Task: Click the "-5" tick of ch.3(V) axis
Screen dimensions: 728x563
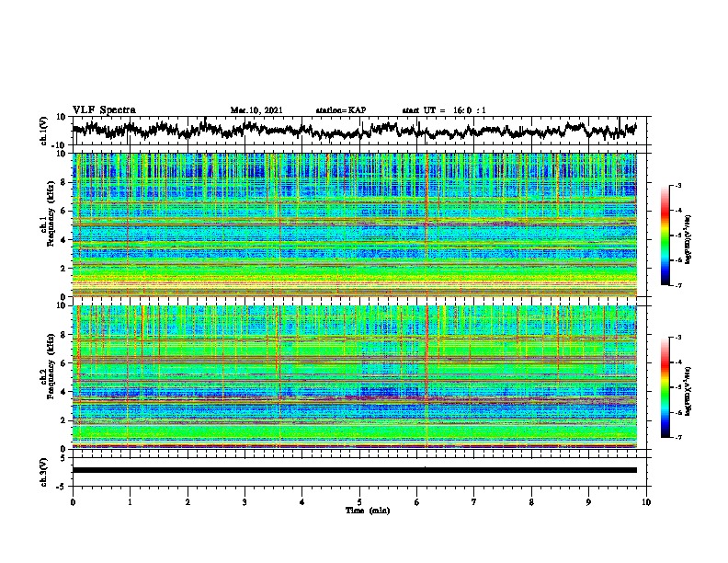Action: coord(62,487)
